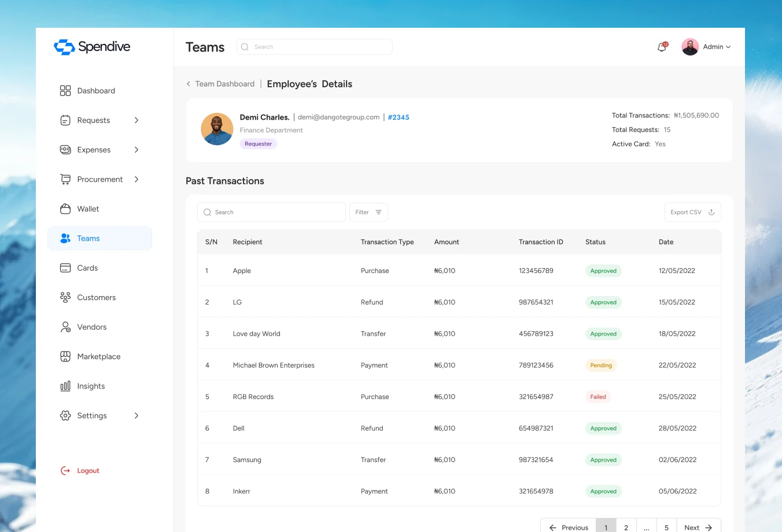Click the Past Transactions search field
The width and height of the screenshot is (782, 532).
tap(271, 212)
